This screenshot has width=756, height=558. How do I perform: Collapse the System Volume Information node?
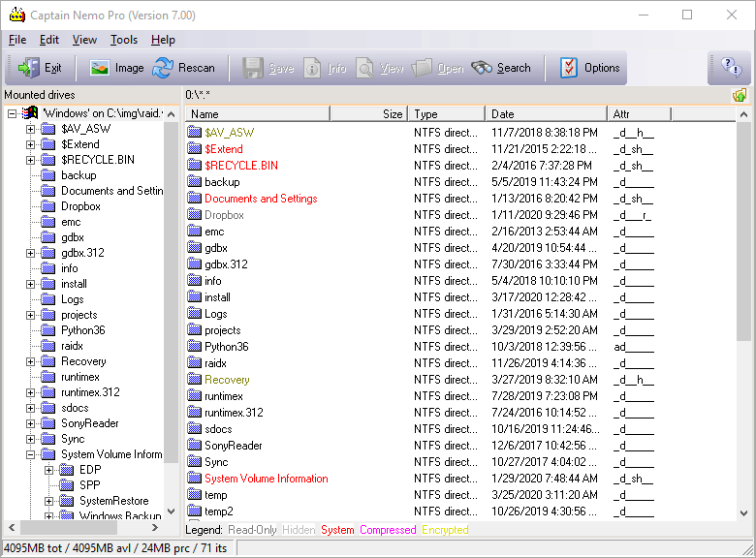[x=31, y=454]
